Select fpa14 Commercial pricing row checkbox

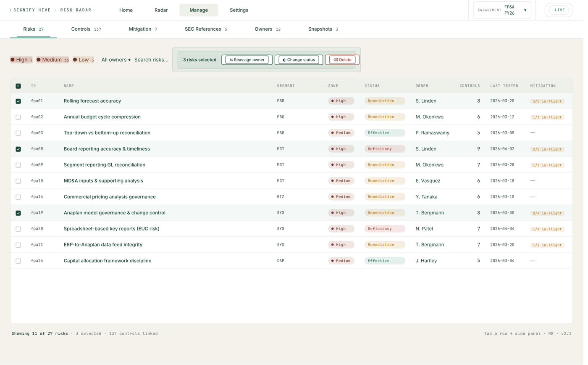coord(18,197)
